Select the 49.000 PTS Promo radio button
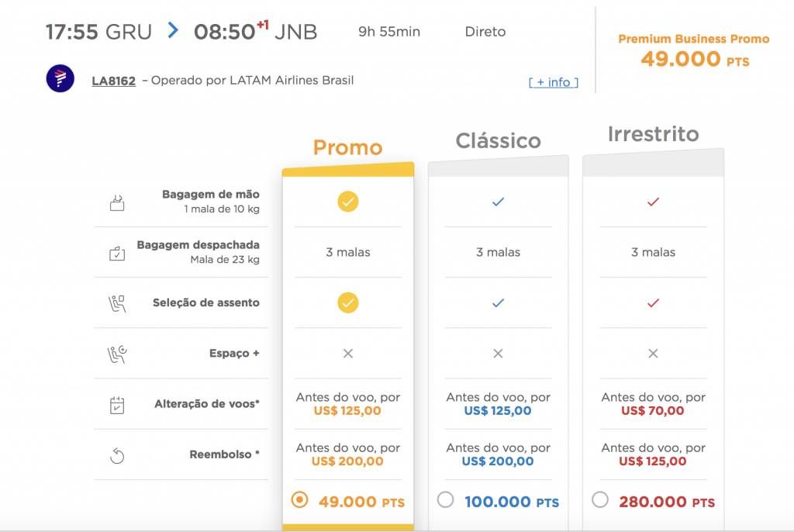The image size is (794, 532). coord(299,500)
